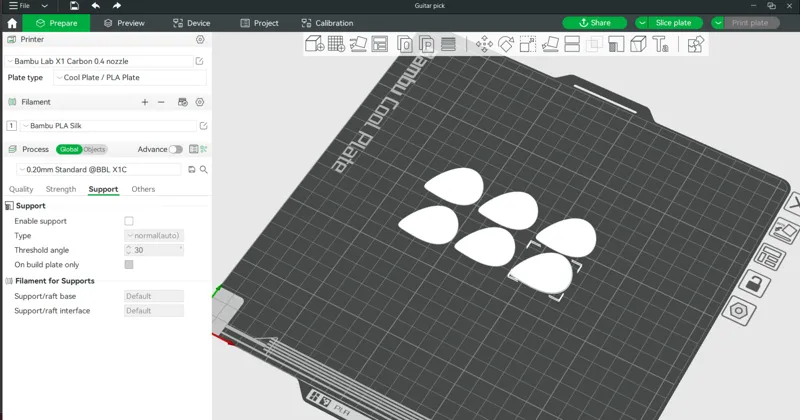Search process settings with magnifier icon
The image size is (800, 420).
[x=204, y=169]
